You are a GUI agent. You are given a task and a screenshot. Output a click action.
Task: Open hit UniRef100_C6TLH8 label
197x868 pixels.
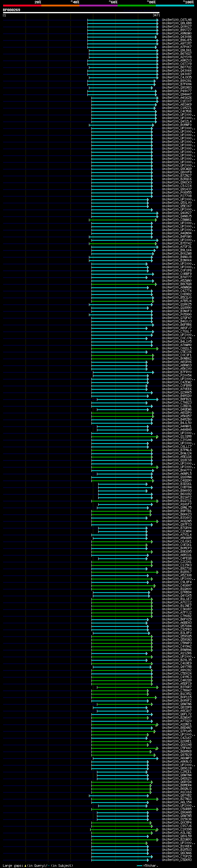tap(177, 20)
